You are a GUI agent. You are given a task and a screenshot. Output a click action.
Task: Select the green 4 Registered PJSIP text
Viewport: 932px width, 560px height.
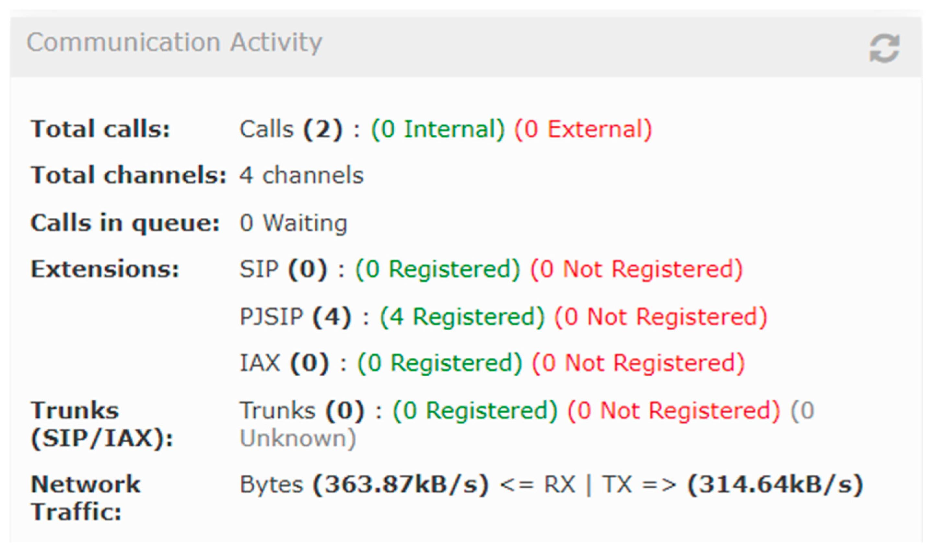pyautogui.click(x=462, y=316)
